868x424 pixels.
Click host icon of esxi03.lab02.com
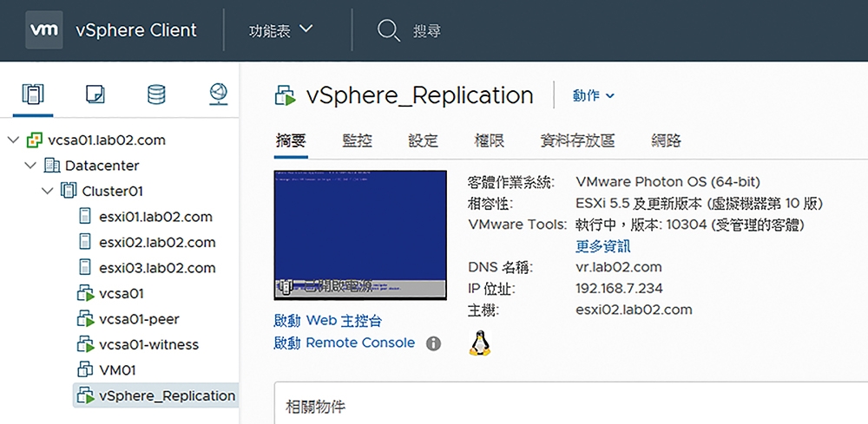tap(85, 268)
